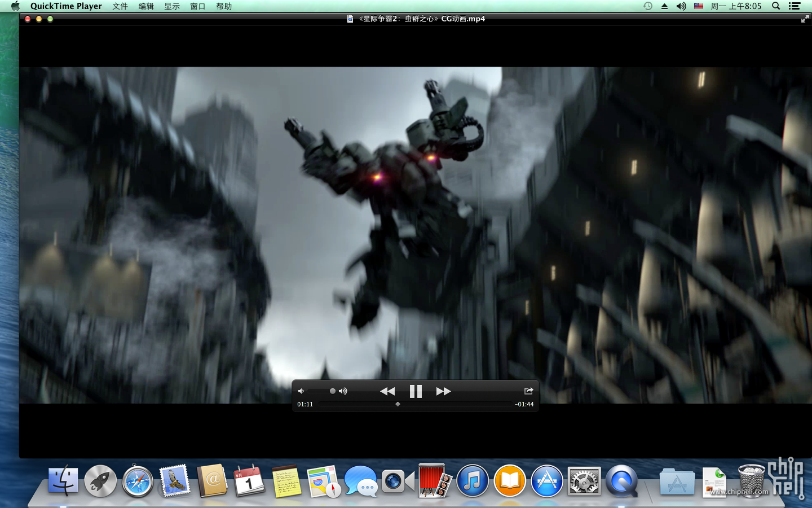Click the eject icon in the menu bar

click(x=664, y=6)
